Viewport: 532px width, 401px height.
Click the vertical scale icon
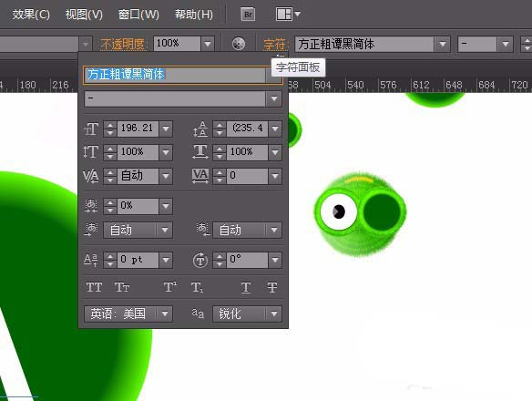coord(91,152)
